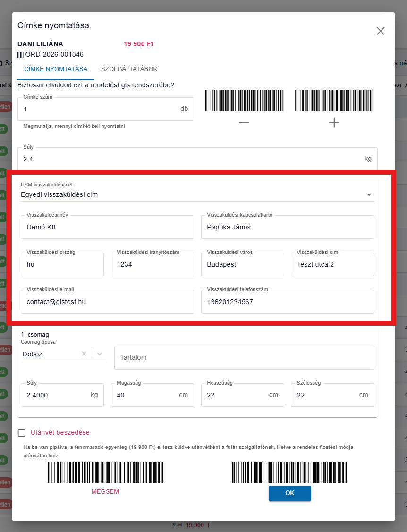Click the minus icon to decrease label count
407x532 pixels.
(x=244, y=122)
